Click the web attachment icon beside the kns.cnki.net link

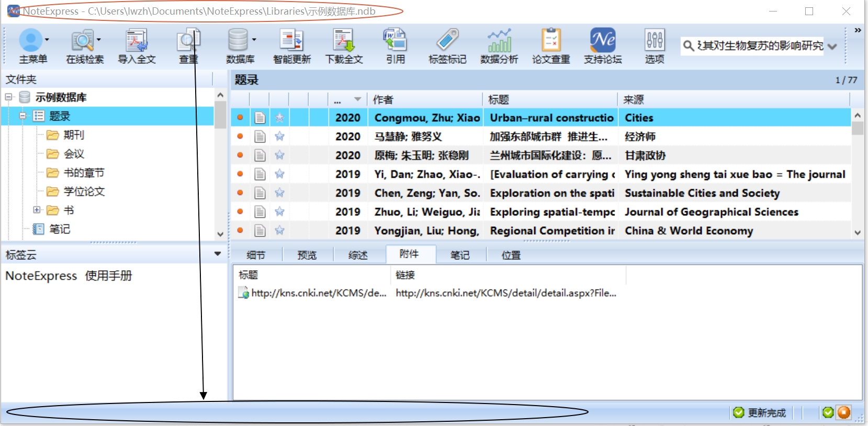(x=243, y=293)
